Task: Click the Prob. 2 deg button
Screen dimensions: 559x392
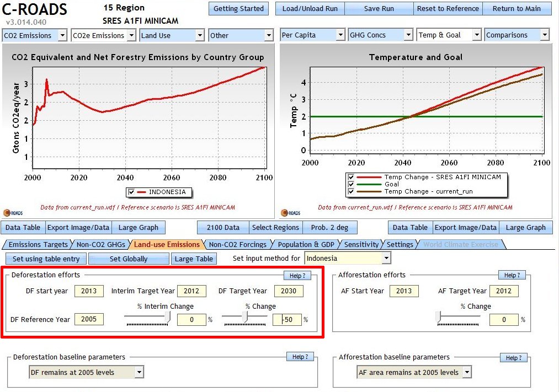Action: [x=330, y=228]
